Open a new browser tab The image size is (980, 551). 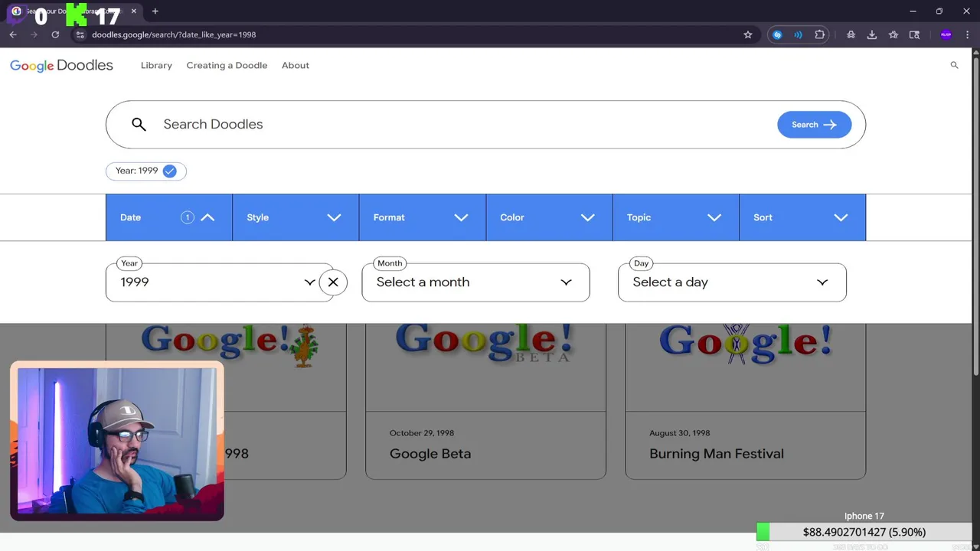(155, 11)
